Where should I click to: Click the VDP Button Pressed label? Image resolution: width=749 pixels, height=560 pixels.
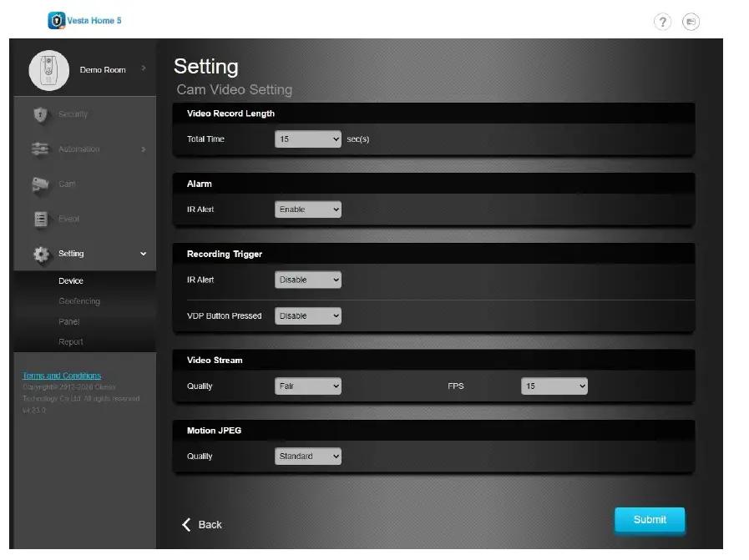tap(224, 316)
